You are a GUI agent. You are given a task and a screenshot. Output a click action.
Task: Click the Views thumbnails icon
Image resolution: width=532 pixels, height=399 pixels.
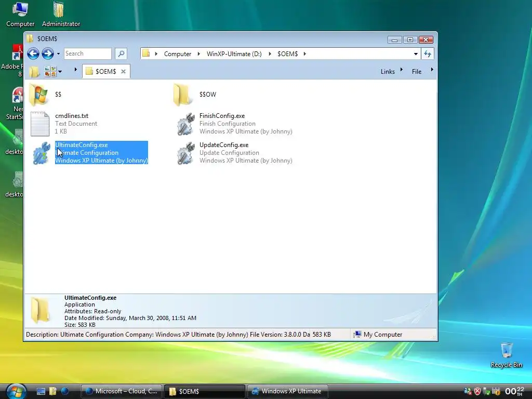pyautogui.click(x=50, y=71)
